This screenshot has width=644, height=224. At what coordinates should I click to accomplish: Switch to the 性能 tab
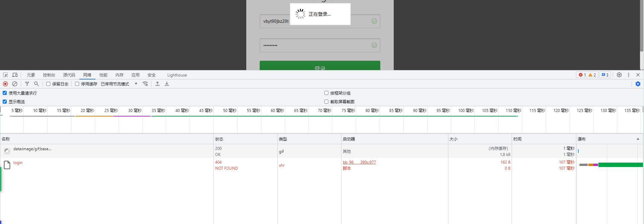pos(103,75)
